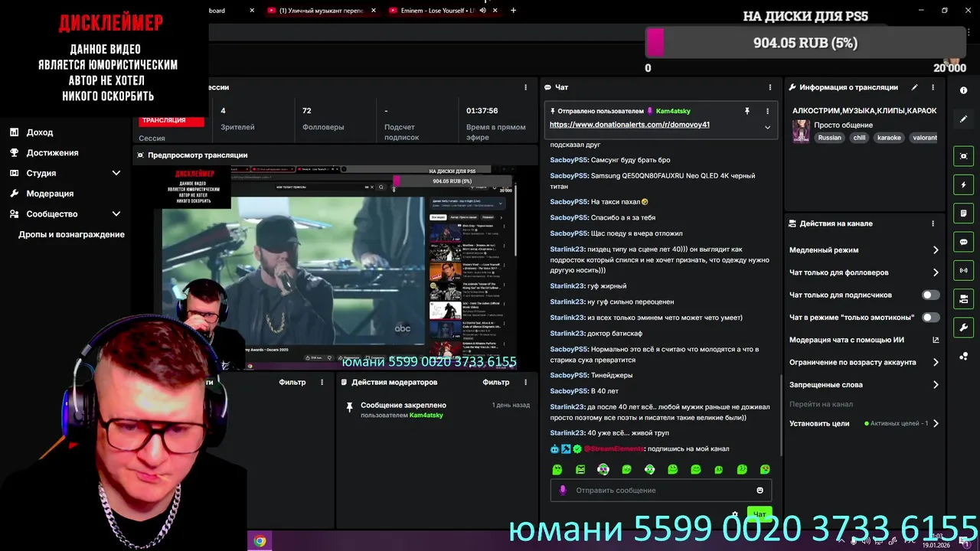The width and height of the screenshot is (980, 551).
Task: Open Установить цели row
Action: click(x=864, y=423)
